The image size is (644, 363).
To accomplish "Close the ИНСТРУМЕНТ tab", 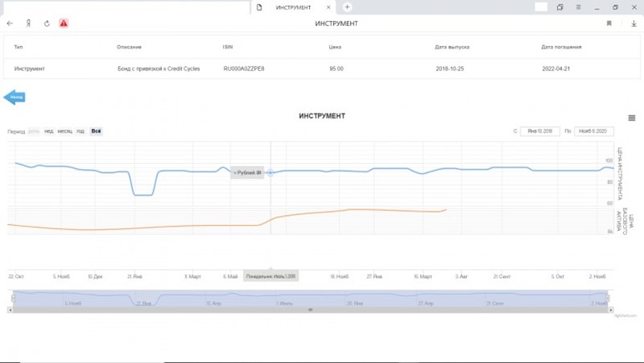I will coord(328,8).
